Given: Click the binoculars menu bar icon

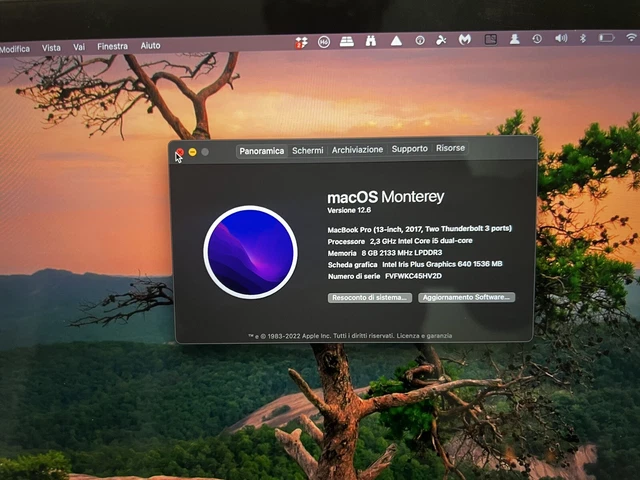Looking at the screenshot, I should click(371, 41).
